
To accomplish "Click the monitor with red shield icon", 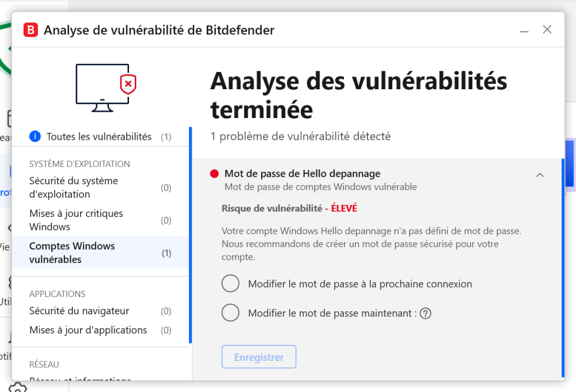I will click(105, 87).
